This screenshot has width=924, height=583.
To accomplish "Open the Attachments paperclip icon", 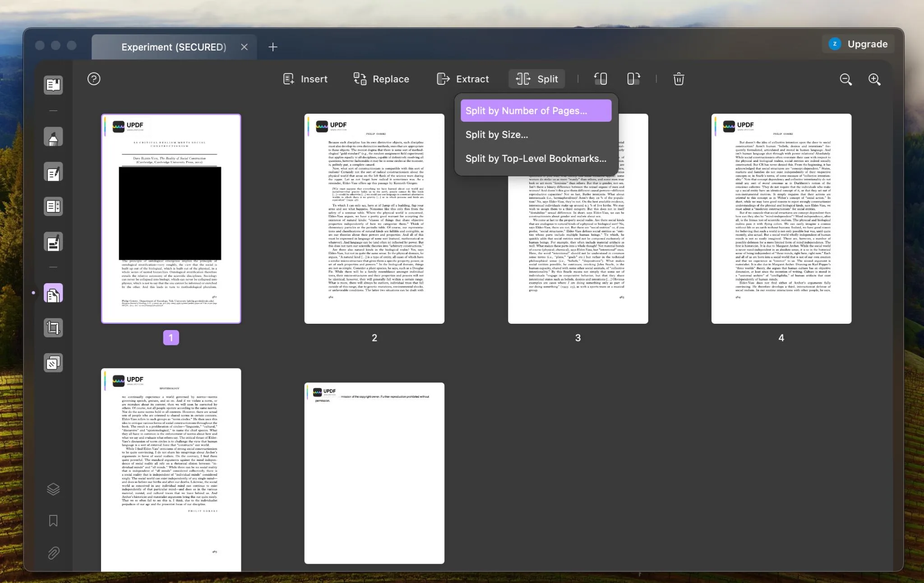I will coord(53,553).
